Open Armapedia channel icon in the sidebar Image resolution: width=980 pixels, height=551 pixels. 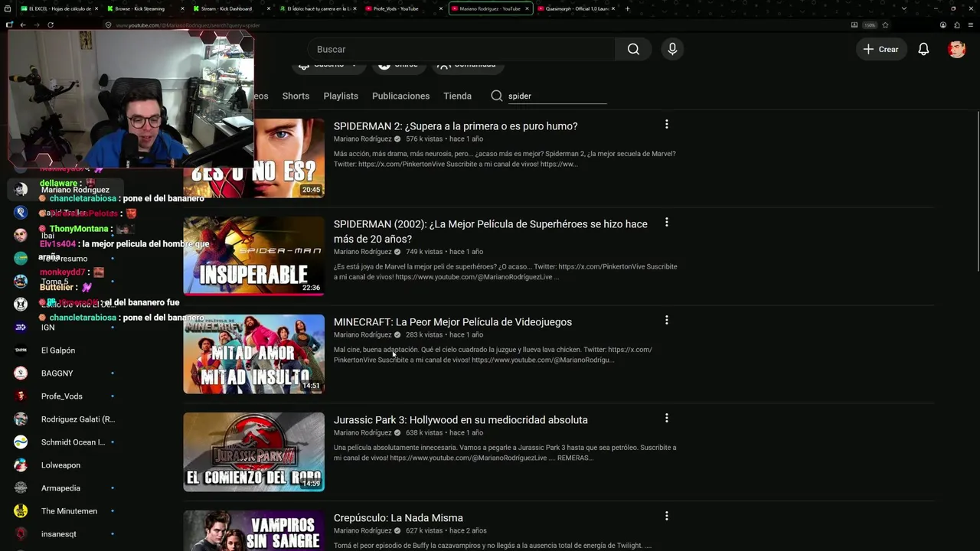point(21,488)
